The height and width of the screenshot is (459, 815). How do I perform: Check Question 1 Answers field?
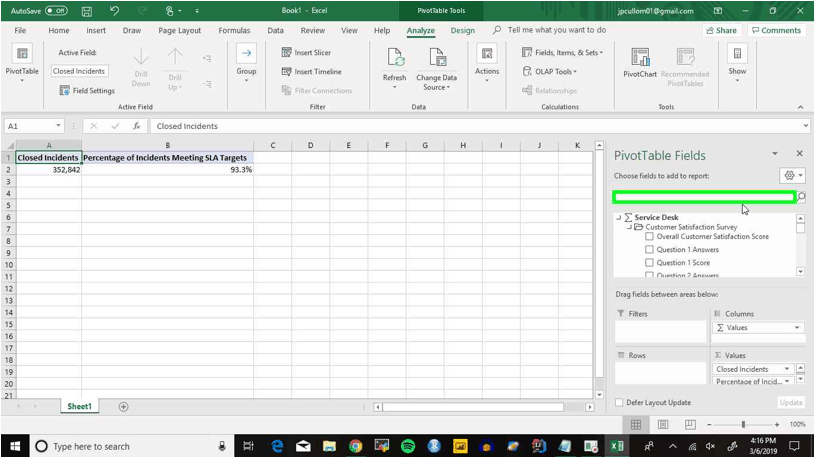649,250
